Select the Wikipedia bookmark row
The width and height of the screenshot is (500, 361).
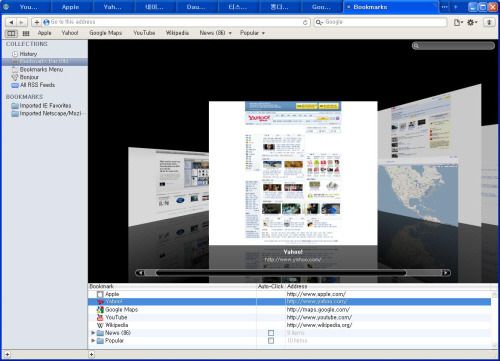coord(289,325)
